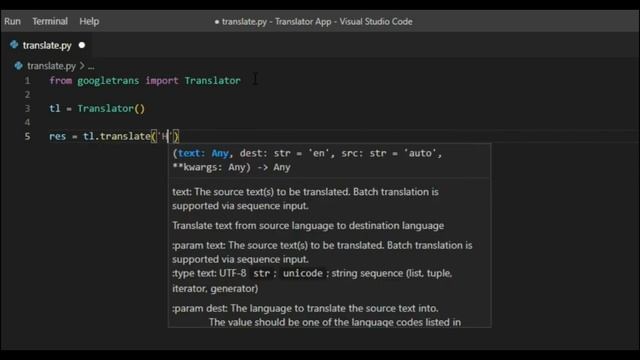Expand the breadcrumb ellipsis after translate.py
The image size is (640, 360).
(91, 66)
